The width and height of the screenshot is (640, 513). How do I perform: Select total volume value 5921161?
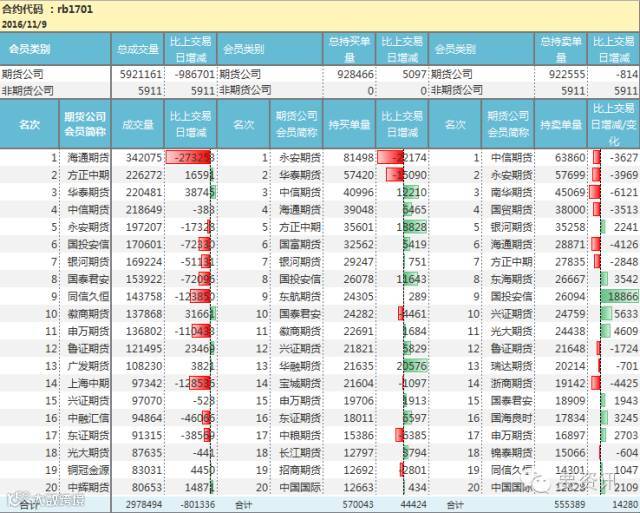[x=141, y=74]
